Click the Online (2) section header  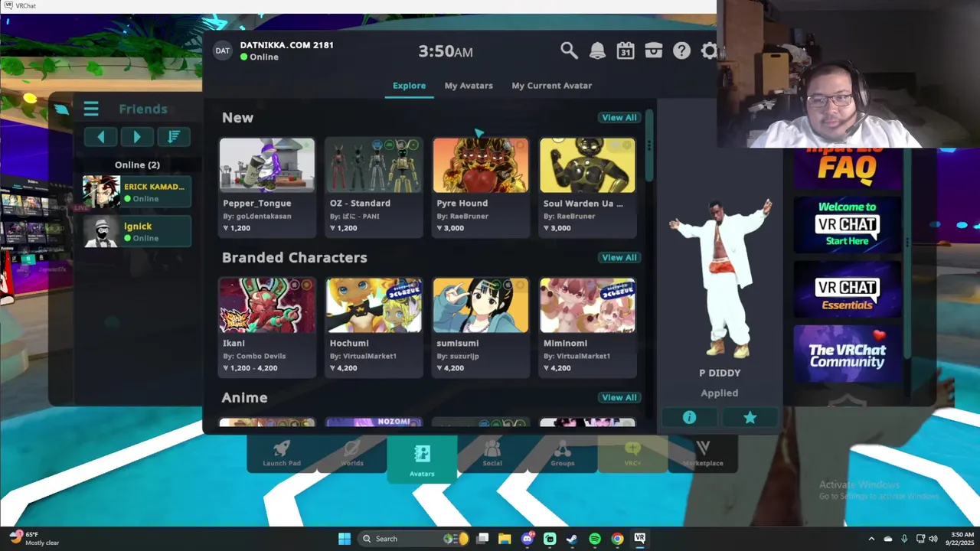(x=137, y=165)
